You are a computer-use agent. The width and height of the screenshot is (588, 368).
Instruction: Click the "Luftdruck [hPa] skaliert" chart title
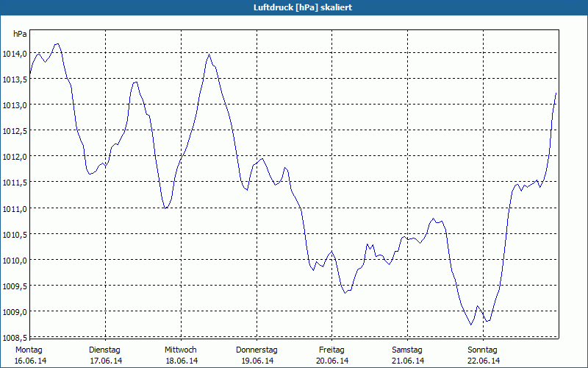coord(293,7)
